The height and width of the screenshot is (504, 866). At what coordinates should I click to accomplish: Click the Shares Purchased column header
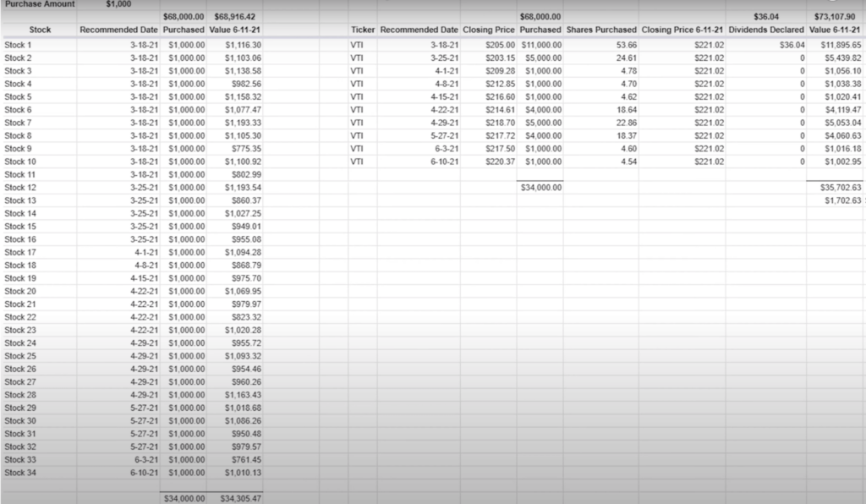(601, 30)
